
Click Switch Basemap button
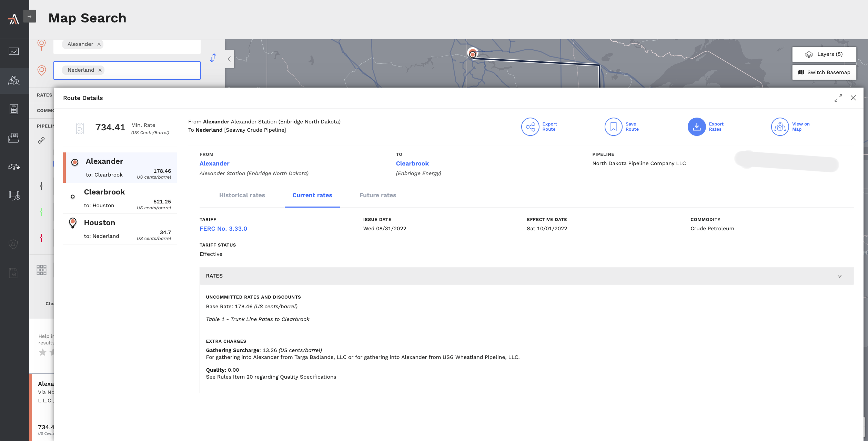824,72
